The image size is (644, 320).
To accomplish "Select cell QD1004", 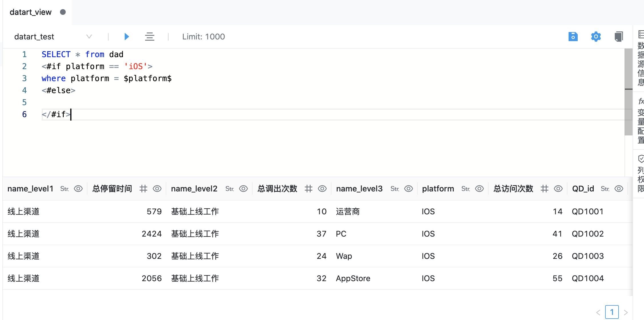I will pyautogui.click(x=588, y=278).
